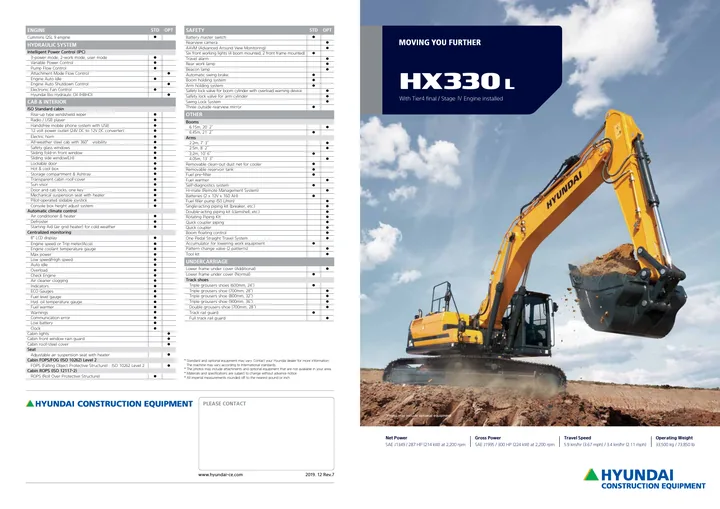Click the Full track rail guard row
This screenshot has height=509, width=720.
[259, 318]
